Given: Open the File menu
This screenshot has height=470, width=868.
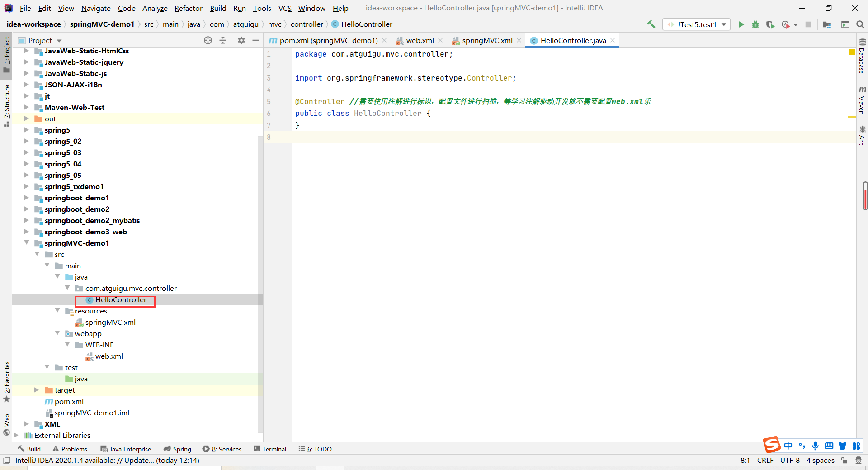Looking at the screenshot, I should click(x=25, y=8).
